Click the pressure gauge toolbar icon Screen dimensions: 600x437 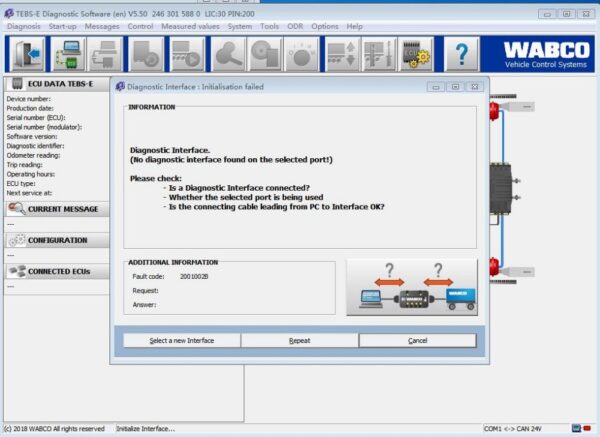302,54
